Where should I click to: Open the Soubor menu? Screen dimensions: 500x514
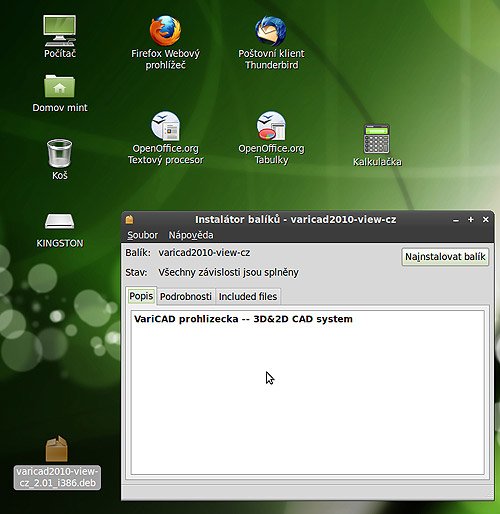[x=142, y=235]
